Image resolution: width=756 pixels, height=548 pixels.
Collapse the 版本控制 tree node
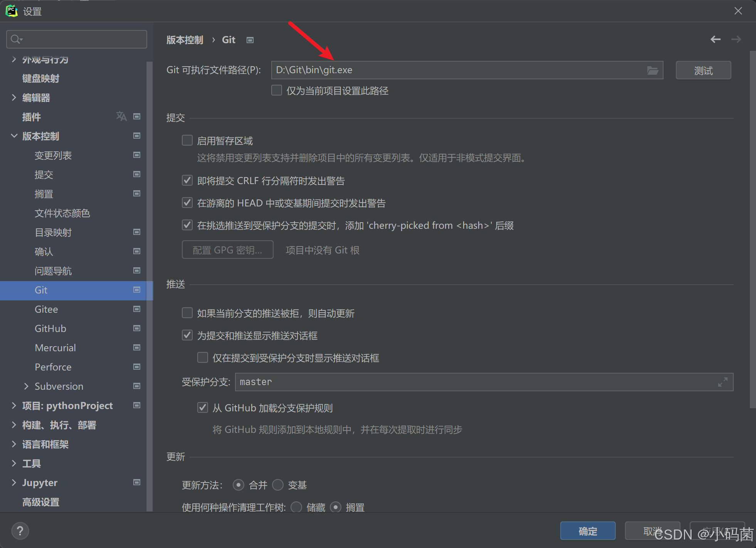point(14,136)
